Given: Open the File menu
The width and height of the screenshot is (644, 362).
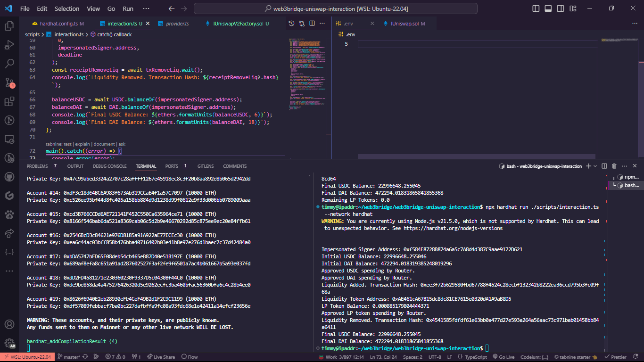Looking at the screenshot, I should click(25, 8).
